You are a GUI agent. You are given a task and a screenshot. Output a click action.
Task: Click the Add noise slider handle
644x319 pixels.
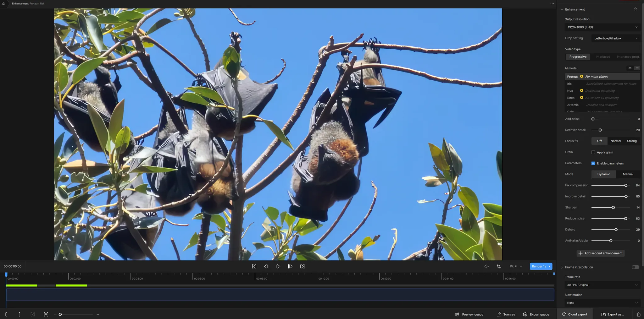593,119
